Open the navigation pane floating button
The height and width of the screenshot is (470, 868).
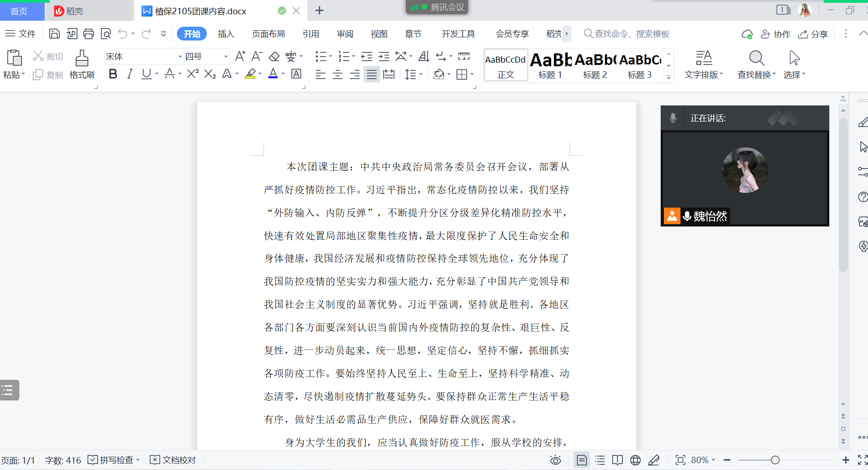[x=9, y=390]
